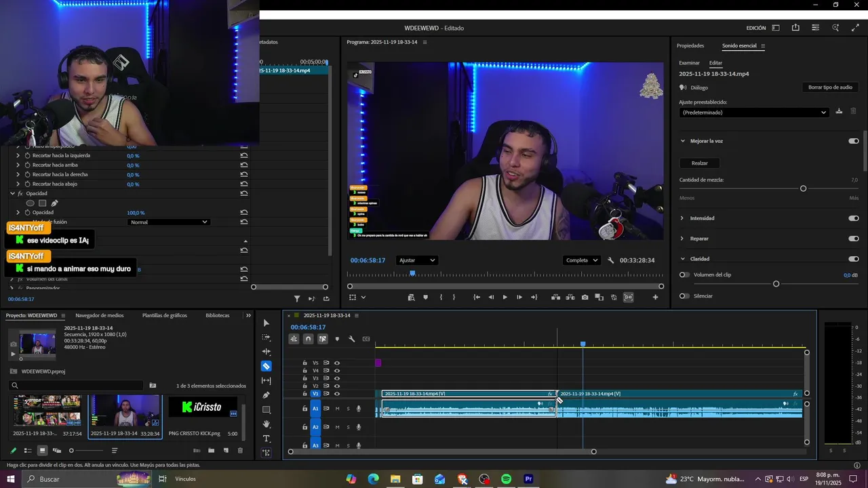
Task: Step forward one frame in program monitor
Action: point(519,298)
